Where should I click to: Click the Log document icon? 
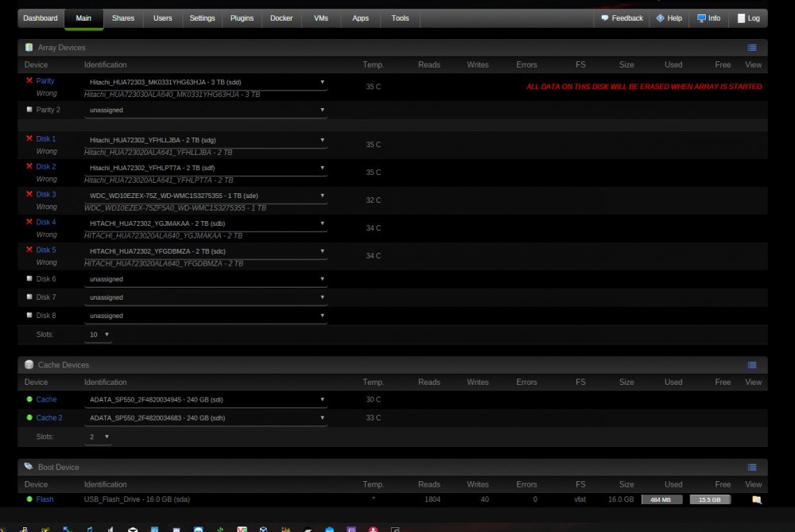pyautogui.click(x=741, y=18)
